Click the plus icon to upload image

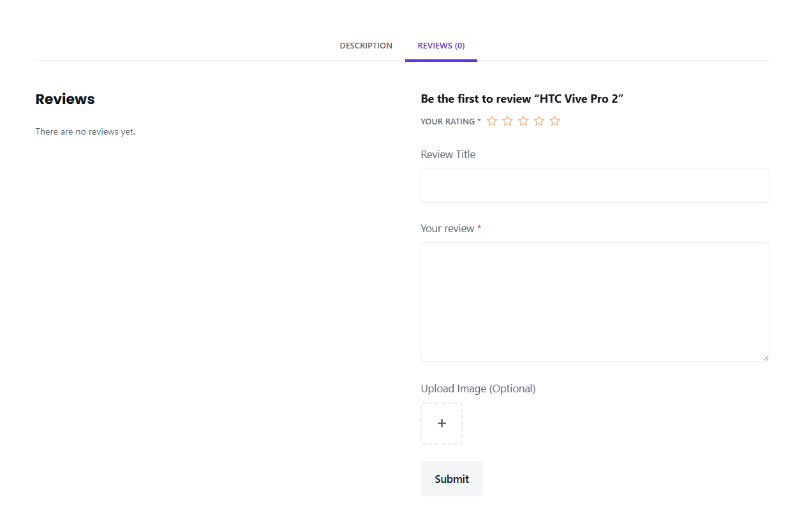pos(442,424)
